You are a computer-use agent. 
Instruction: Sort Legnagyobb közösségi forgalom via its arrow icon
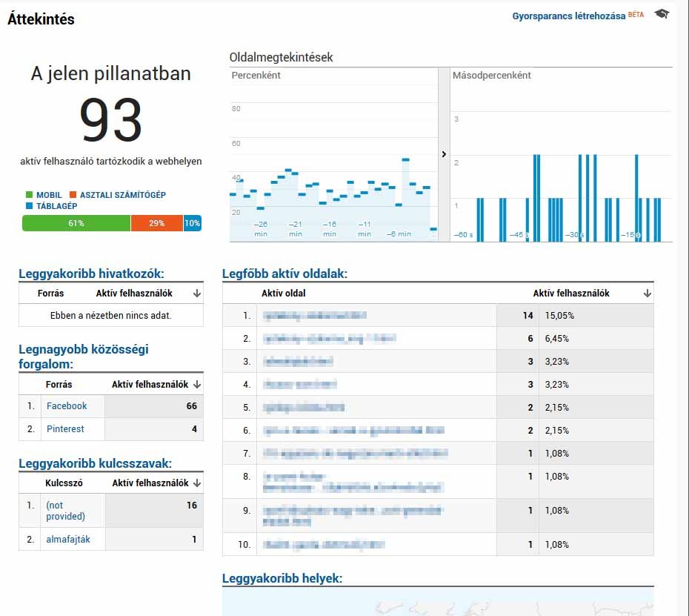coord(196,383)
